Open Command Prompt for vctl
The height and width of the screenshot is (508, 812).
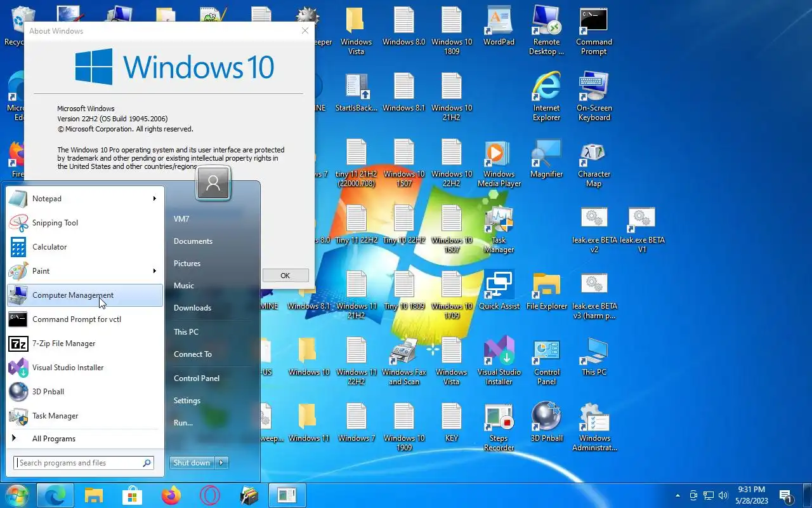[84, 319]
